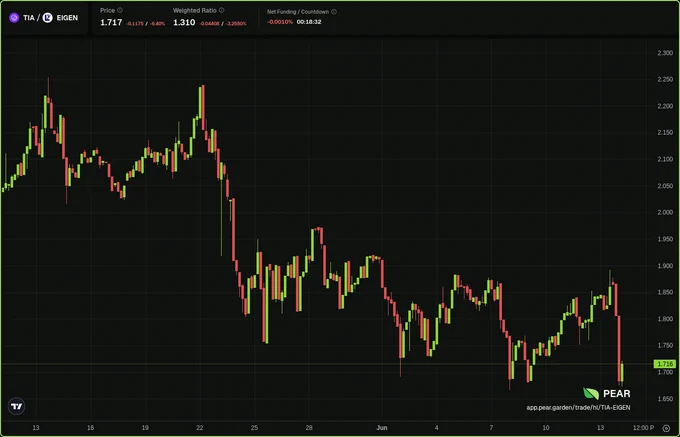Viewport: 680px width, 437px height.
Task: Click the purple TIA token icon
Action: tap(14, 18)
